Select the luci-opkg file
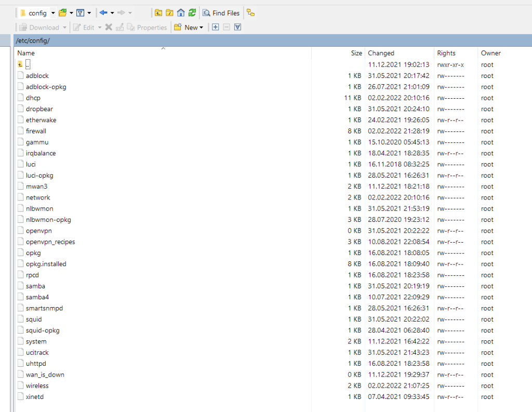The image size is (532, 412). tap(39, 176)
